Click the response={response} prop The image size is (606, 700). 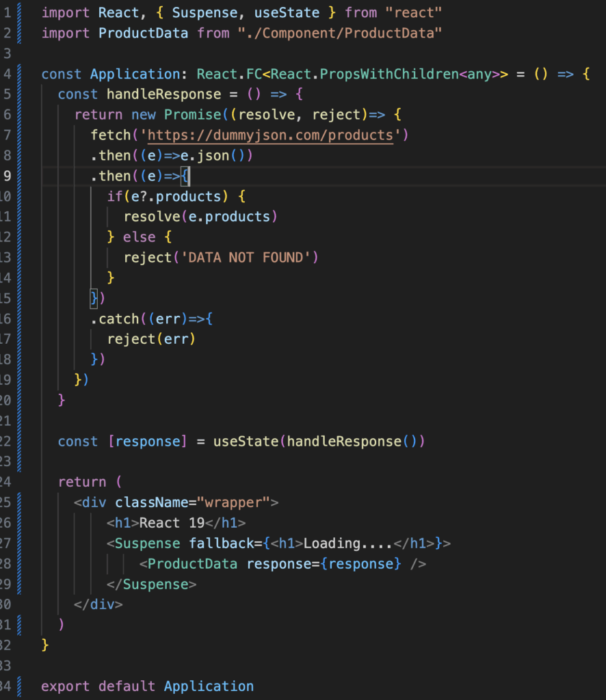click(324, 564)
